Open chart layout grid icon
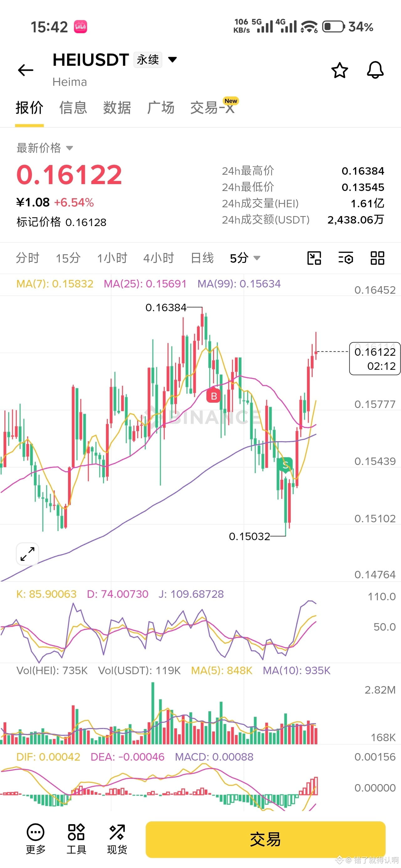 click(378, 258)
